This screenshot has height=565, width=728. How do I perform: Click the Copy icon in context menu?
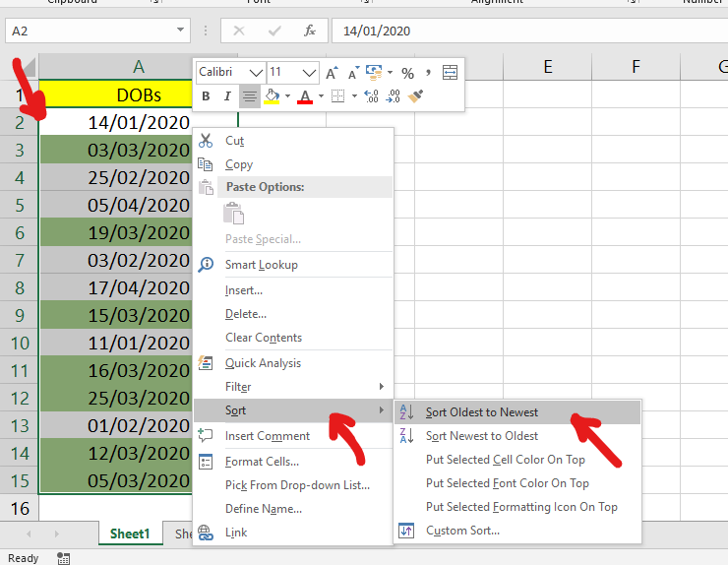206,164
